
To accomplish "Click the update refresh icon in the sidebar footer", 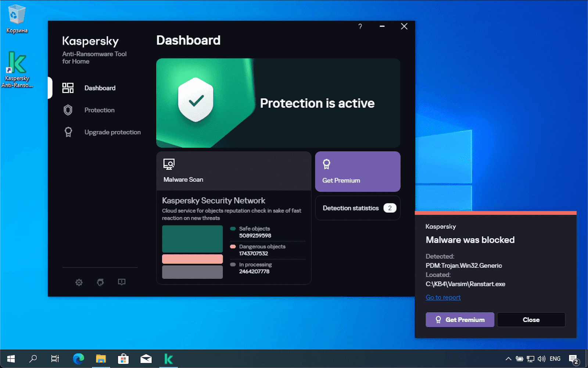I will 100,282.
